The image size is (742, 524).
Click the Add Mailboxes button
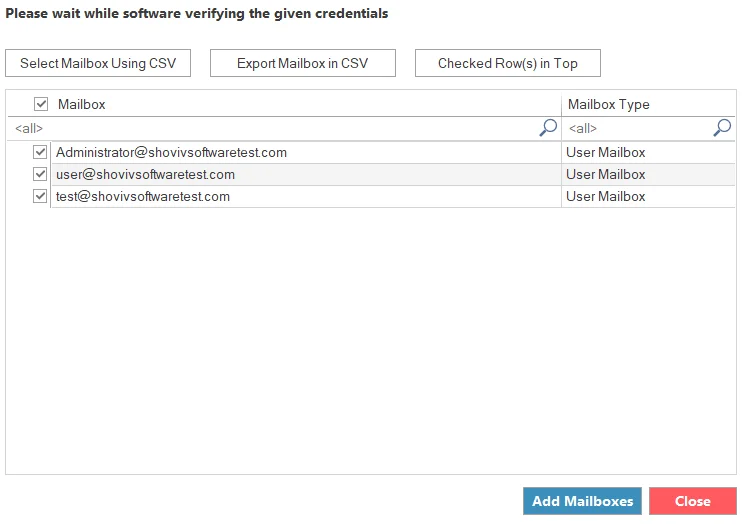click(x=583, y=501)
